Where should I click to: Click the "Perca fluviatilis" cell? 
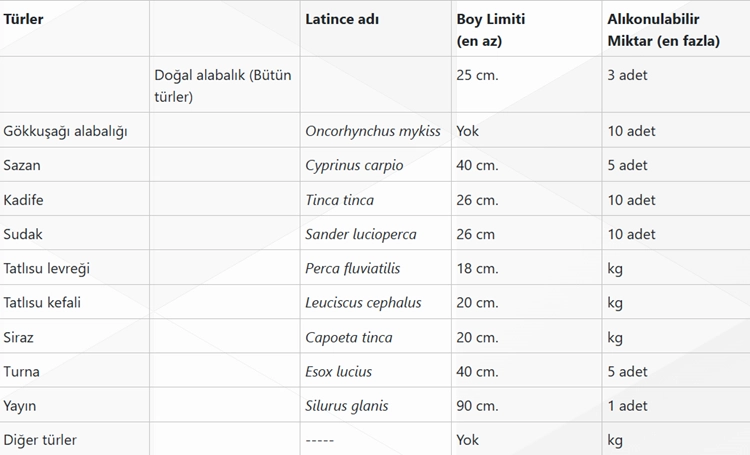353,268
